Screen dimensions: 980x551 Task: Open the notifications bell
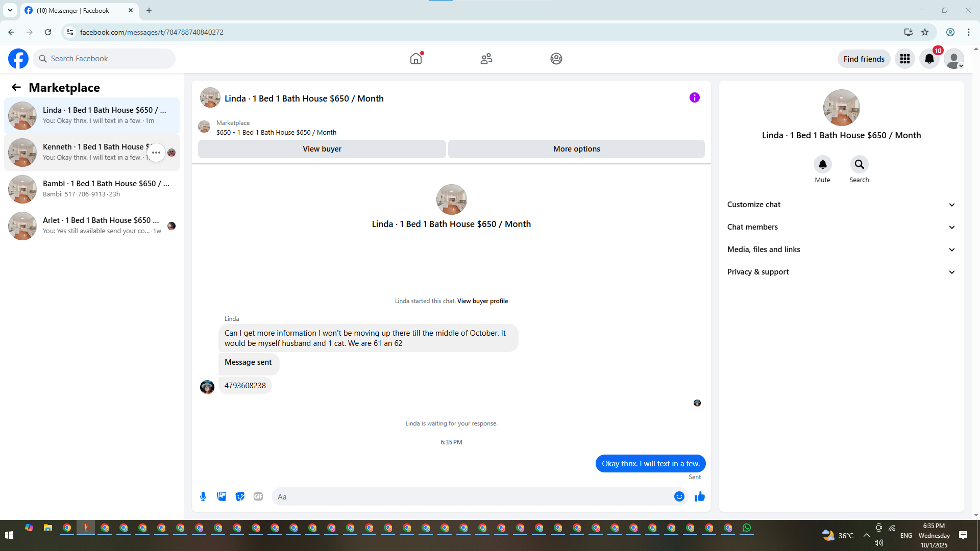(x=929, y=59)
